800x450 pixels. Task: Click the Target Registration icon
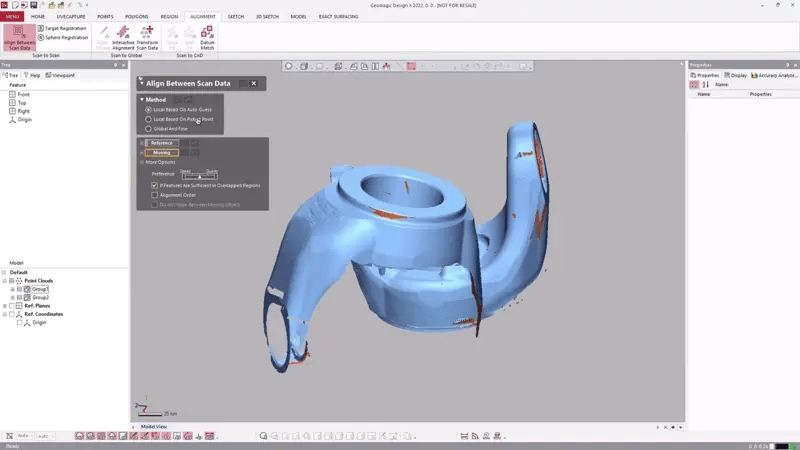pyautogui.click(x=41, y=28)
